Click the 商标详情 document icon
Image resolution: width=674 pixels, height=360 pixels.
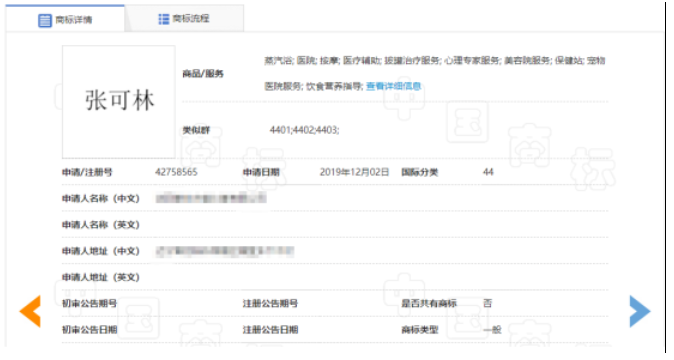click(x=45, y=20)
